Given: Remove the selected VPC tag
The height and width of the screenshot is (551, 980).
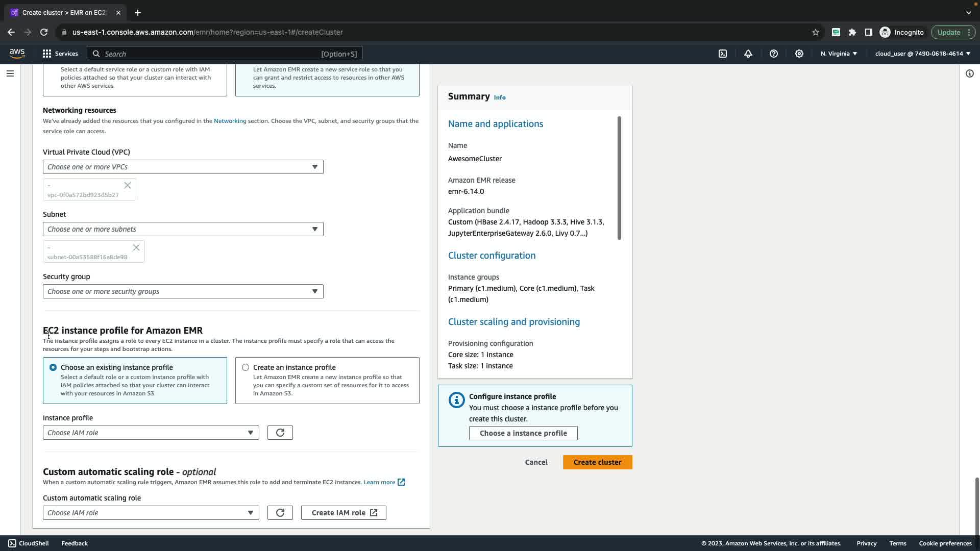Looking at the screenshot, I should point(128,185).
